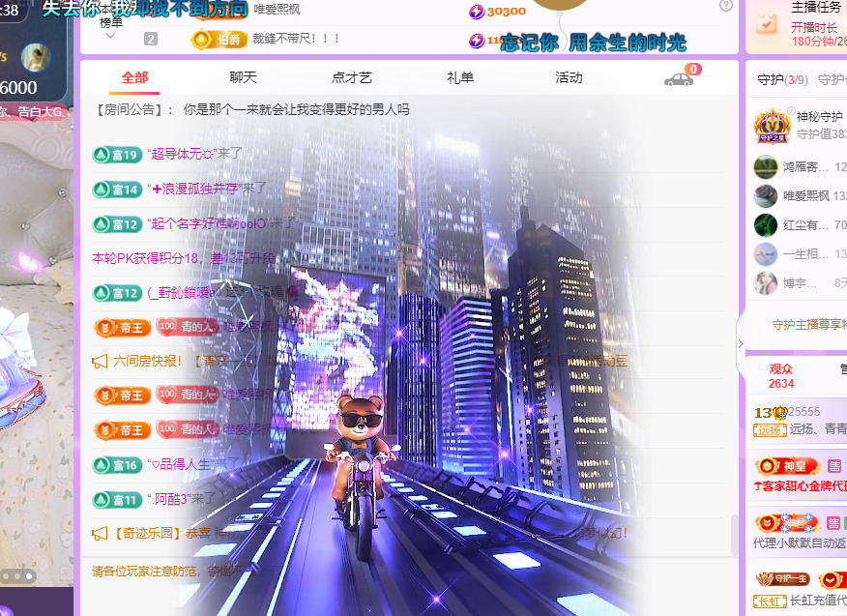Open the 六间房快报 announcement
The image size is (847, 616).
(360, 361)
